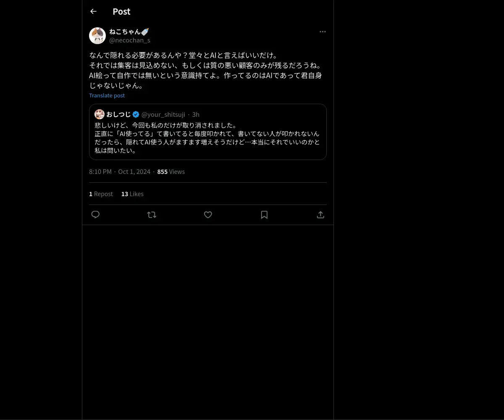
Task: Click the 3h timestamp on quoted post
Action: point(196,115)
